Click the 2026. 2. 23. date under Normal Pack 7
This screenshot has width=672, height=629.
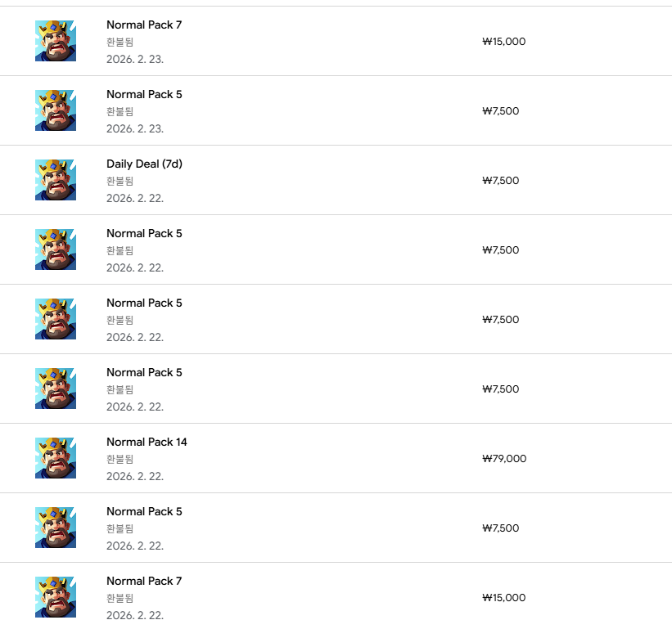[x=135, y=59]
